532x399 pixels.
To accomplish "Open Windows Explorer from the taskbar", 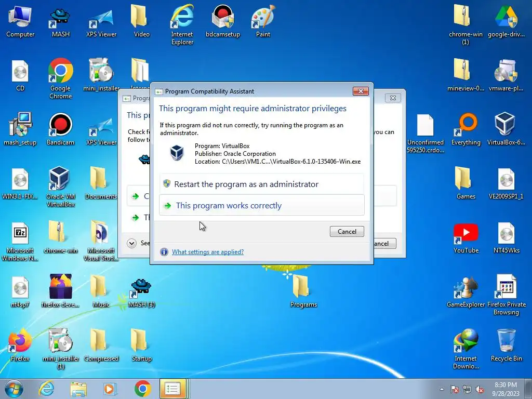I will coord(79,389).
